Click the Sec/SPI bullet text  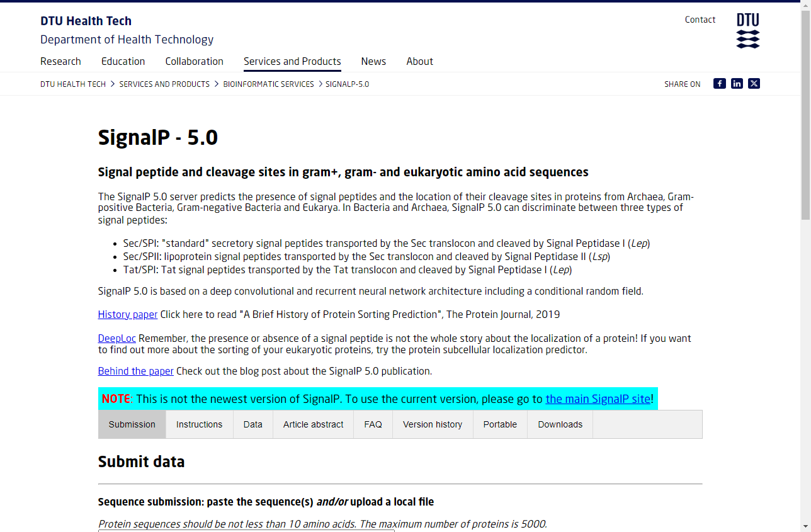pos(387,243)
